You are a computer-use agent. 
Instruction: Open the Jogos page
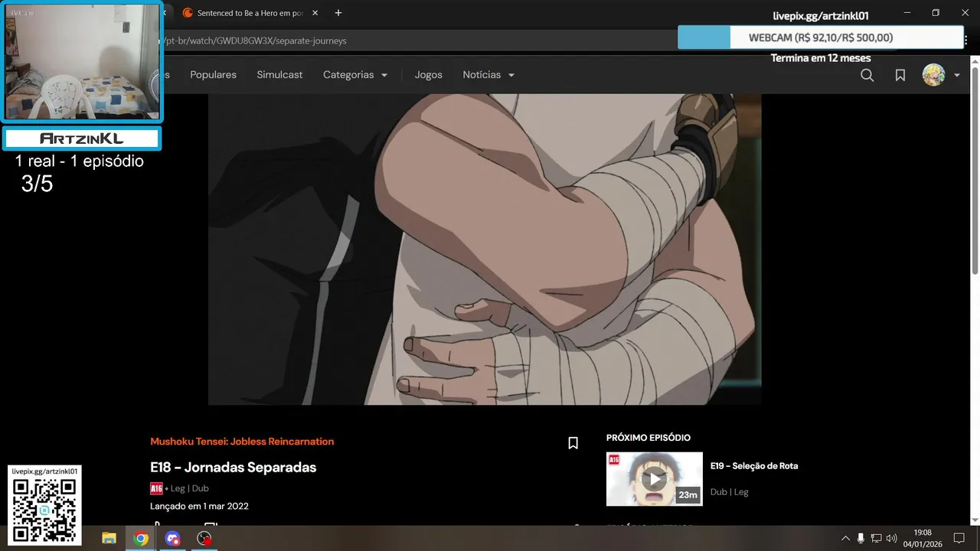[429, 75]
